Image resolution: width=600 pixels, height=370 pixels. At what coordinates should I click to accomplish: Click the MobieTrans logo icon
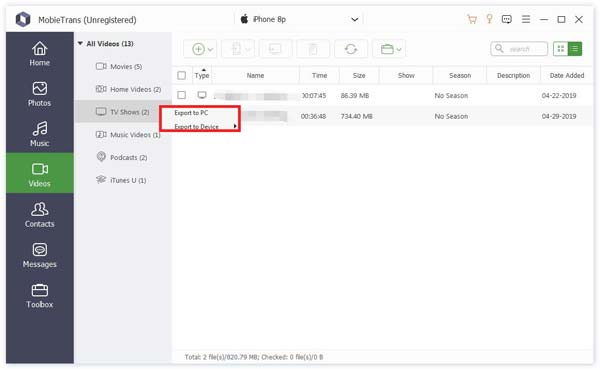23,19
